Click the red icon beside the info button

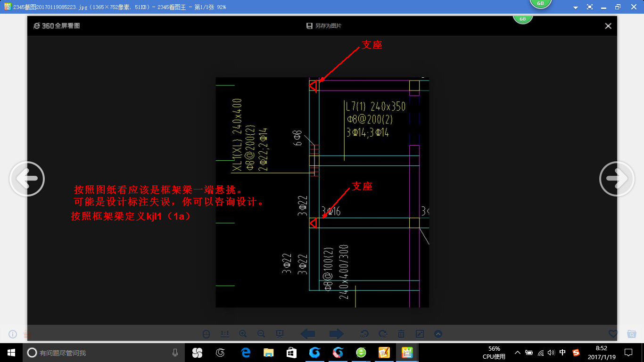pos(27,334)
